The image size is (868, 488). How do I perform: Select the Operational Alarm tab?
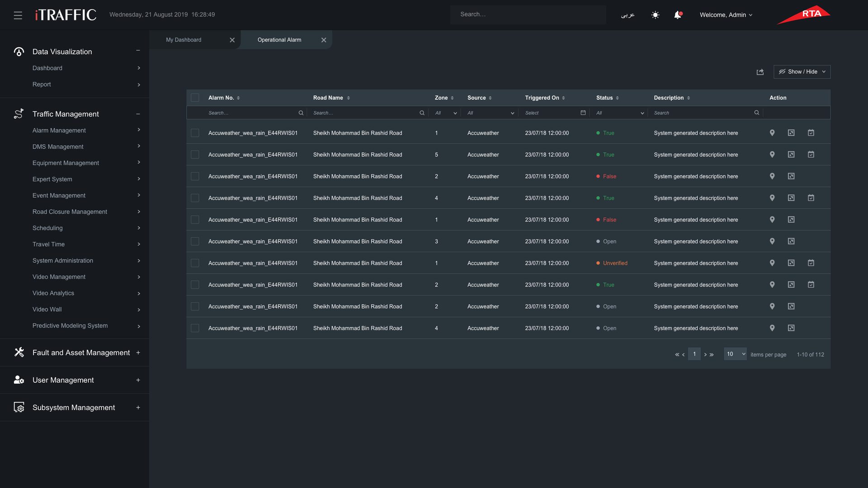pos(279,40)
